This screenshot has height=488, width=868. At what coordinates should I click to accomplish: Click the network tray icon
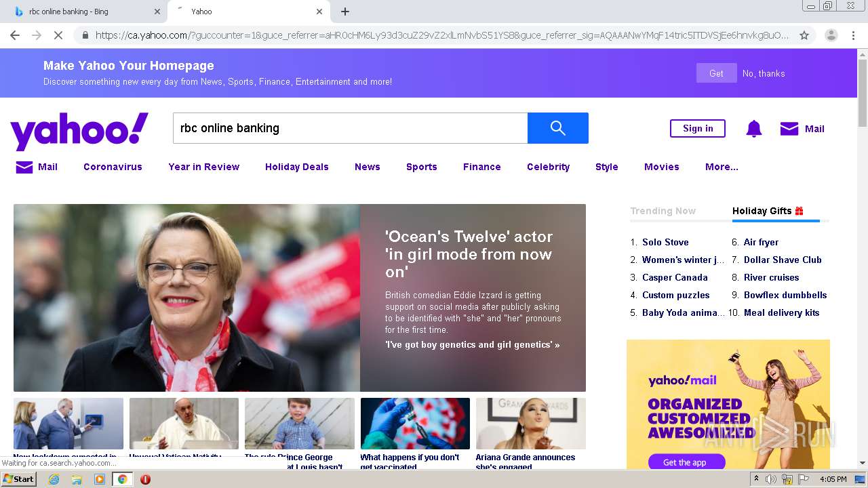coord(787,479)
